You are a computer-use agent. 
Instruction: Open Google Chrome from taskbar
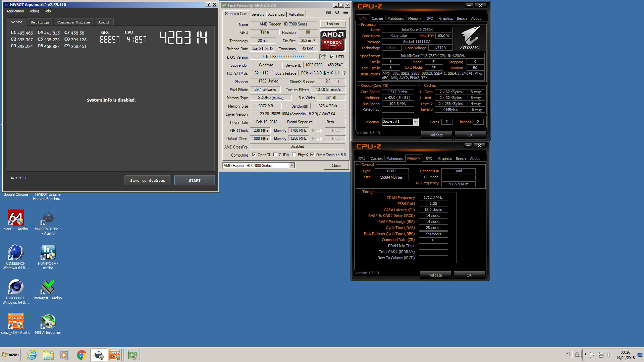(x=82, y=355)
